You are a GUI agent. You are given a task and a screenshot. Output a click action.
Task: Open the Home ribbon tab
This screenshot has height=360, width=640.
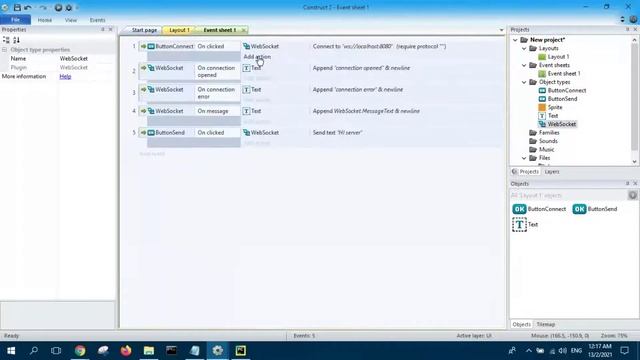45,20
